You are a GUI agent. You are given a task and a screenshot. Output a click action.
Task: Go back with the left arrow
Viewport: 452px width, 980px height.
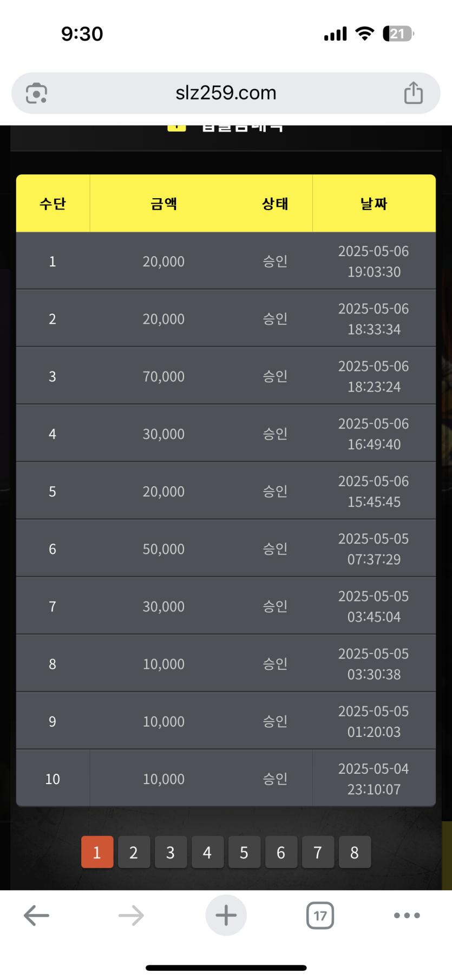[x=37, y=916]
